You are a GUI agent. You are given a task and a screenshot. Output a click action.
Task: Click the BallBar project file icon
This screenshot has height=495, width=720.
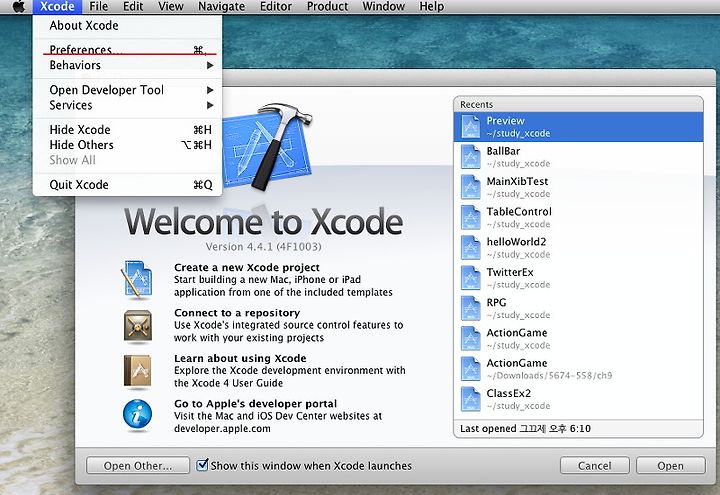click(x=471, y=157)
